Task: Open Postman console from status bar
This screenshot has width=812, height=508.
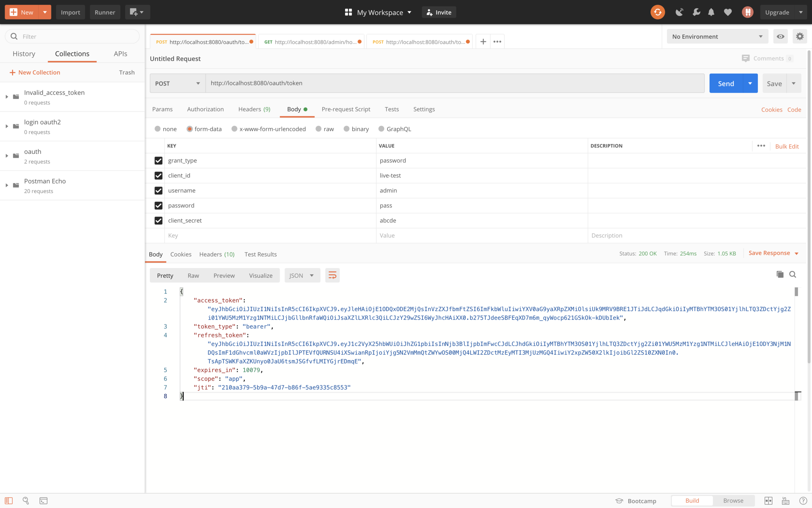Action: click(44, 500)
